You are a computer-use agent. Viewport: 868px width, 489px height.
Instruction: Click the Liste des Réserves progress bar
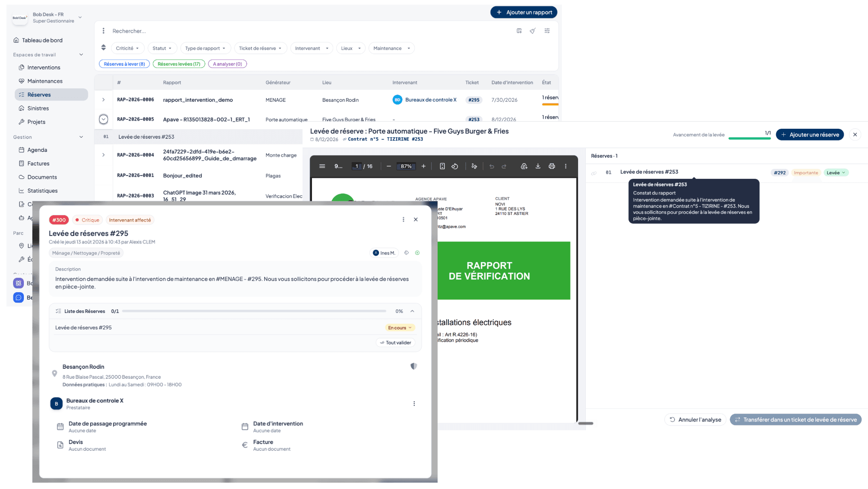click(x=254, y=311)
